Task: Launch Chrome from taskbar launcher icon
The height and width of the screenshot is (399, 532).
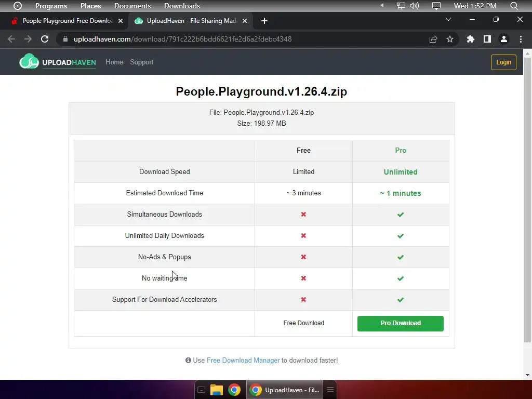Action: pyautogui.click(x=234, y=390)
